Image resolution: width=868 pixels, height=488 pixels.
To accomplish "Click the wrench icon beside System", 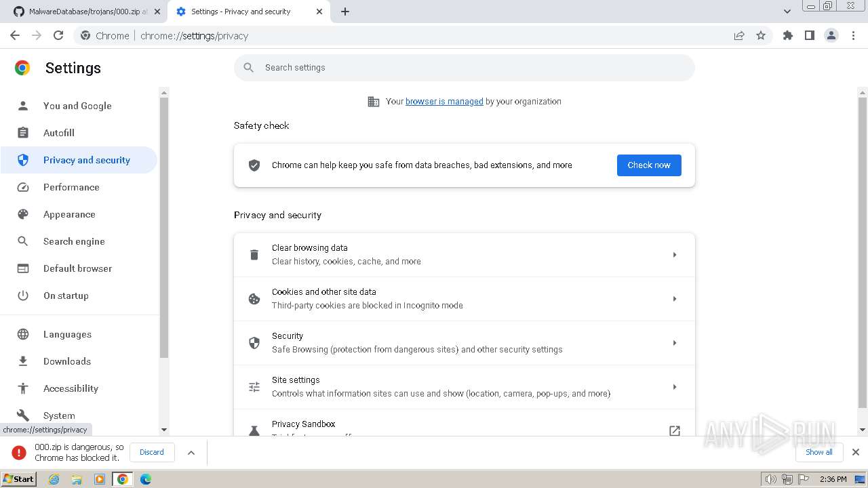I will [x=23, y=415].
